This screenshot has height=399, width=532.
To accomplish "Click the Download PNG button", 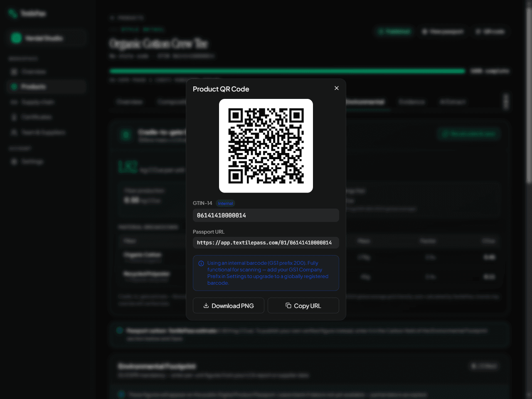I will point(229,305).
